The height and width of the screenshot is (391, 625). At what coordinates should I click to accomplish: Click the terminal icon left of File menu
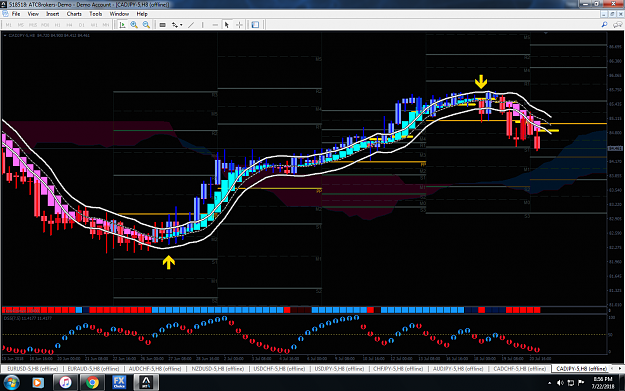[5, 14]
